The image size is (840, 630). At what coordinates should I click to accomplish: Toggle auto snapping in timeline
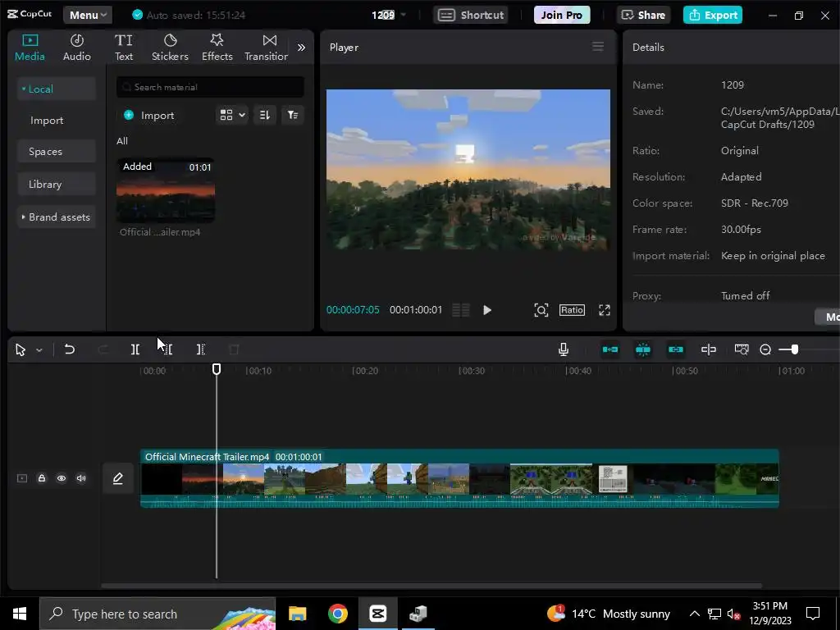(643, 349)
